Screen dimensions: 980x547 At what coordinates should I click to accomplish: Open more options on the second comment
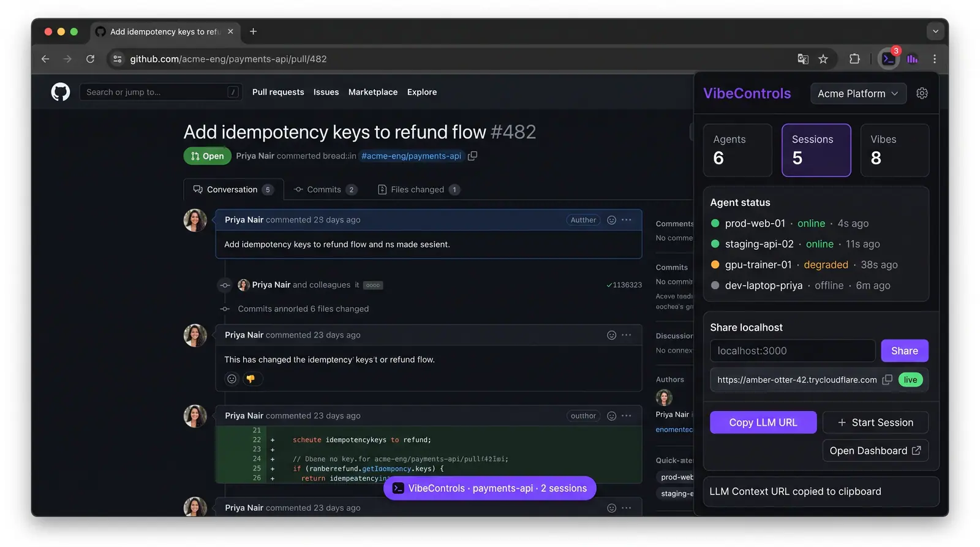click(x=626, y=335)
